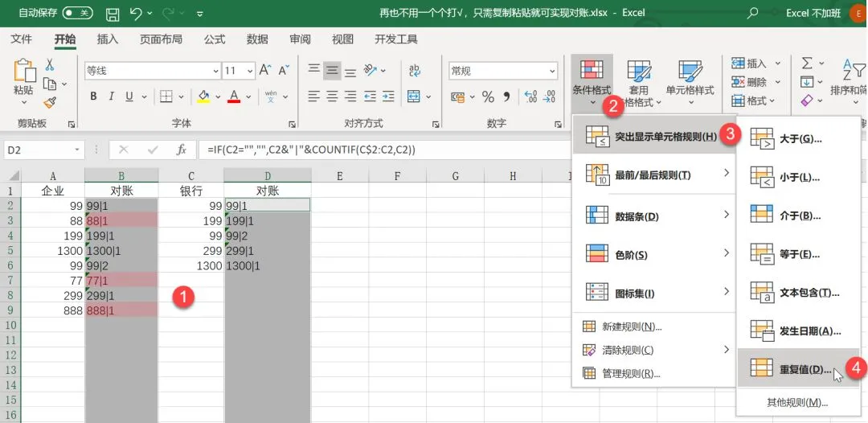Switch to the 页面布局 tab
Screen dimensions: 868x423
click(x=161, y=39)
